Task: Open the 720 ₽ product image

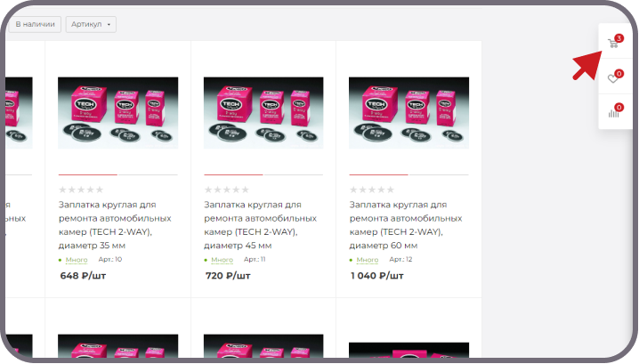Action: 263,113
